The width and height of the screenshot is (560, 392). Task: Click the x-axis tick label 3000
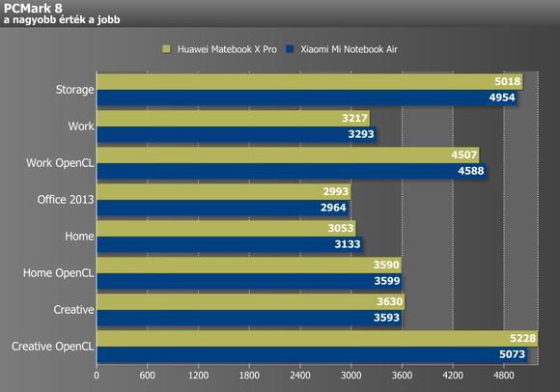click(x=351, y=376)
